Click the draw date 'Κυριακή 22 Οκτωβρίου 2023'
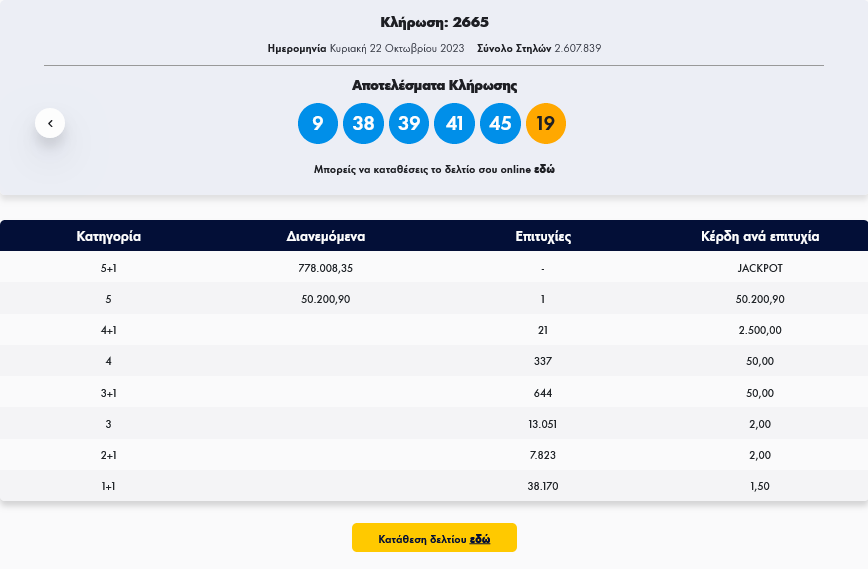 [397, 48]
